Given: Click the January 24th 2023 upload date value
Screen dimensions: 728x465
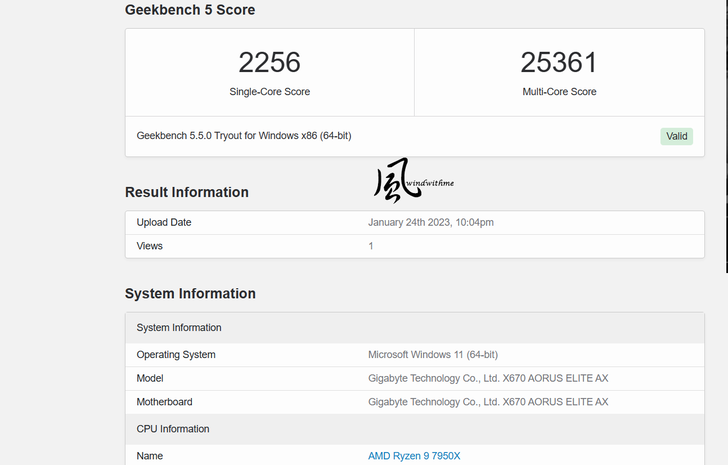Looking at the screenshot, I should pos(430,222).
